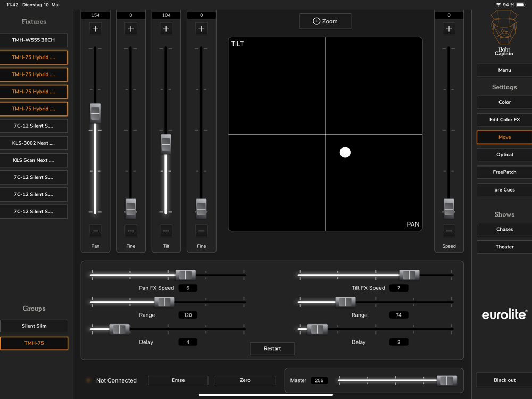
Task: Click minus icon below Tilt Fine fader
Action: 201,231
